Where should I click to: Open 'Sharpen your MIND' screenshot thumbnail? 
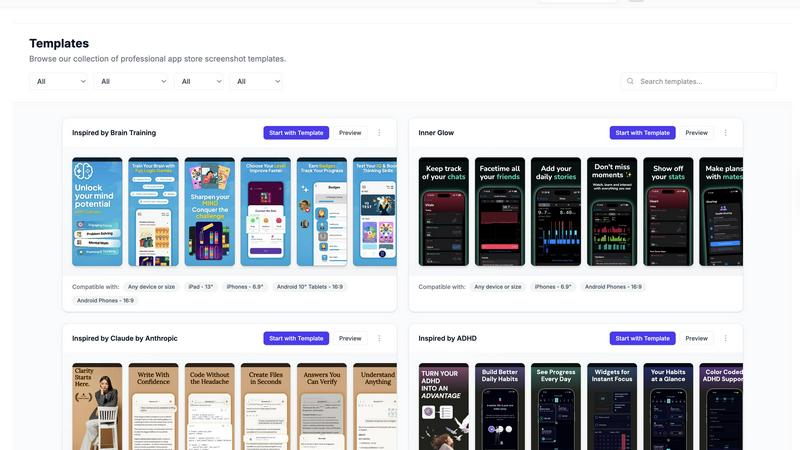coord(209,212)
